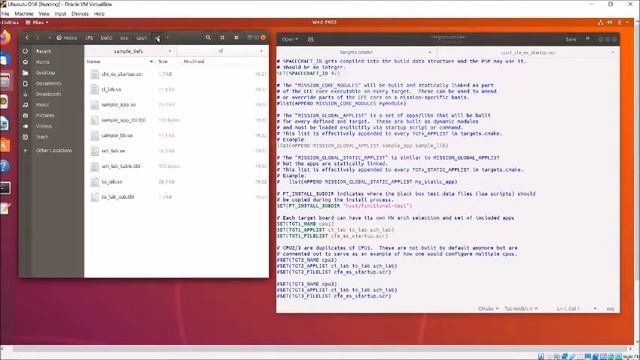The height and width of the screenshot is (360, 640).
Task: Open Terminal from Ubuntu dock
Action: pos(5,188)
